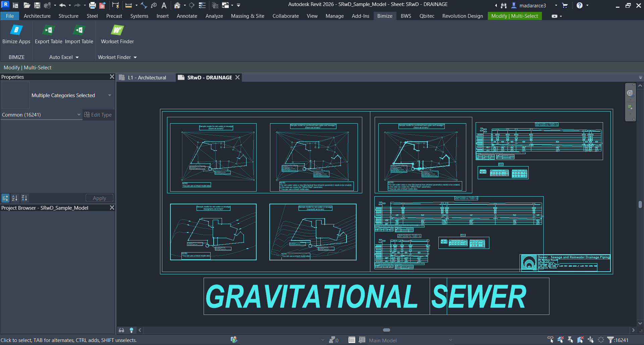Open the Customize Quick Access Toolbar dropdown
Image resolution: width=644 pixels, height=345 pixels.
(238, 5)
